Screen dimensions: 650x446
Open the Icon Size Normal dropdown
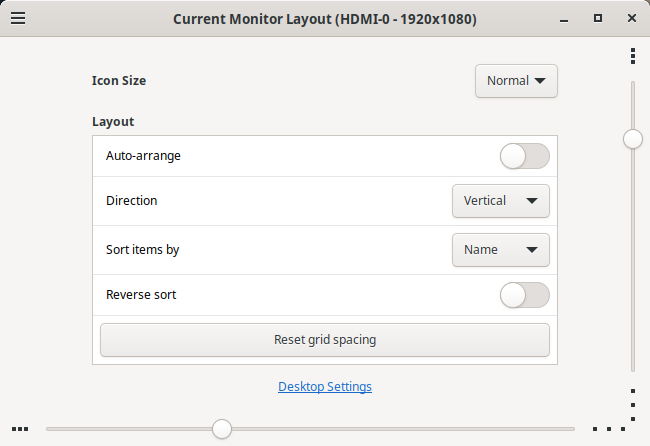click(515, 81)
